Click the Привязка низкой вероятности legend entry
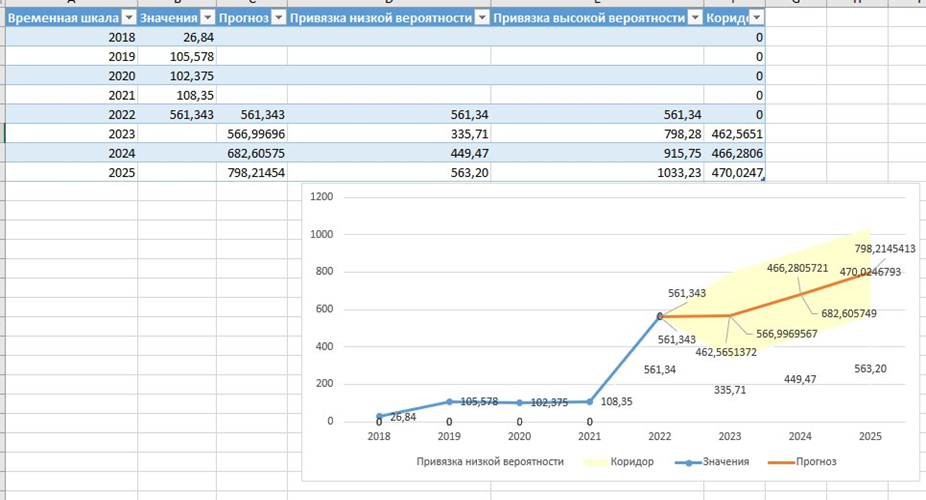The image size is (926, 500). pyautogui.click(x=488, y=462)
